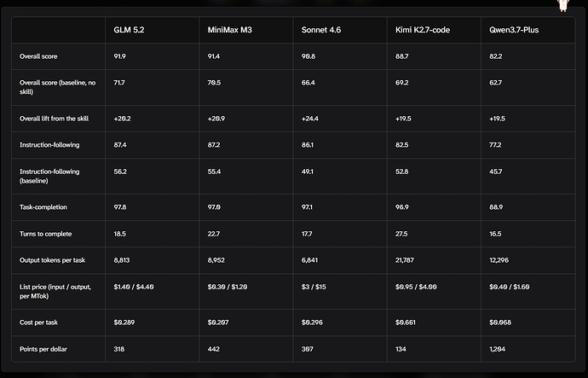Select the MiniMax M3 column header
The width and height of the screenshot is (588, 378).
point(229,30)
